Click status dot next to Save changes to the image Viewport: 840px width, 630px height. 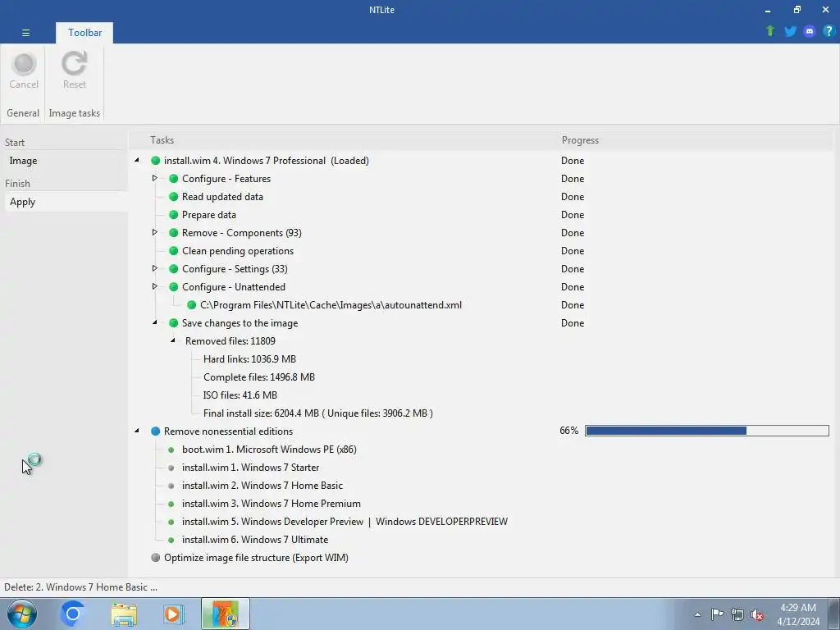(x=174, y=323)
